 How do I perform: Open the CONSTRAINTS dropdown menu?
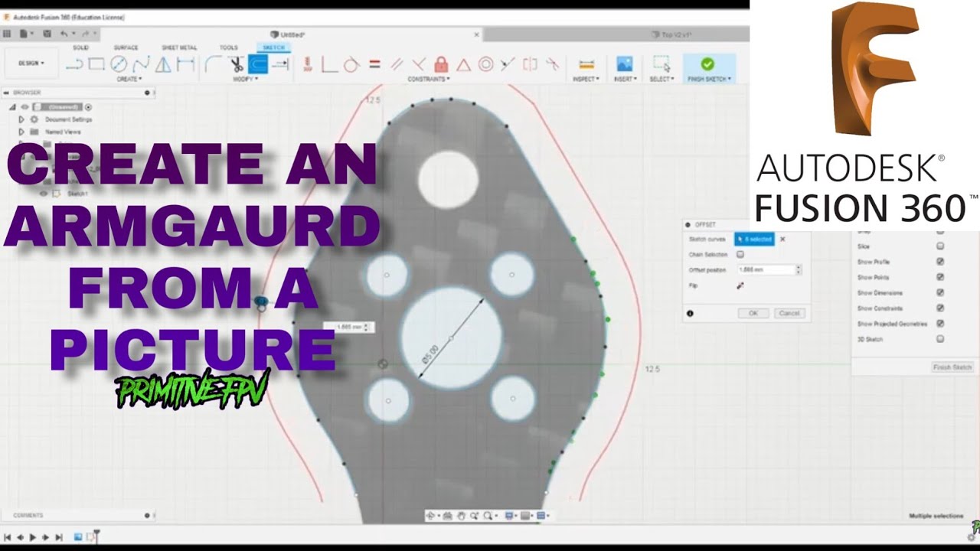tap(429, 79)
